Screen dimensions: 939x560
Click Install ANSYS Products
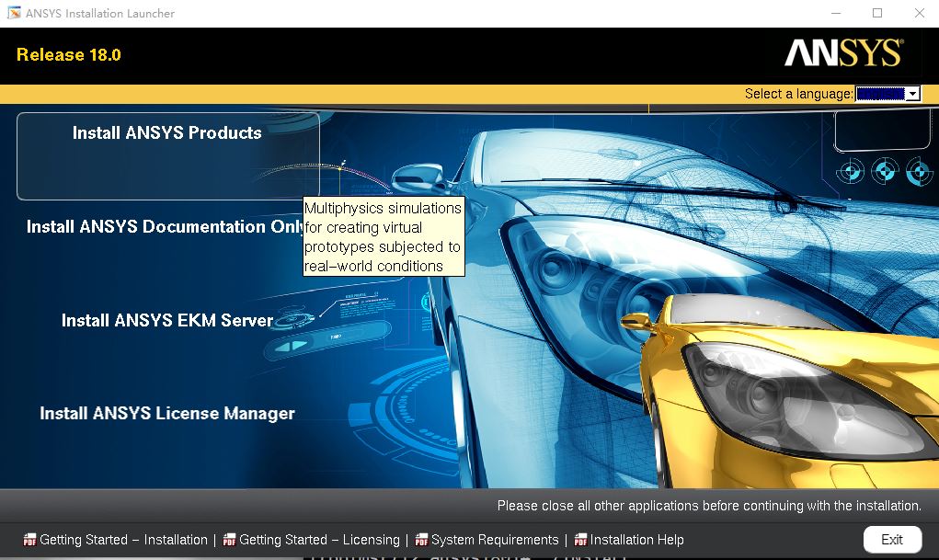[167, 155]
